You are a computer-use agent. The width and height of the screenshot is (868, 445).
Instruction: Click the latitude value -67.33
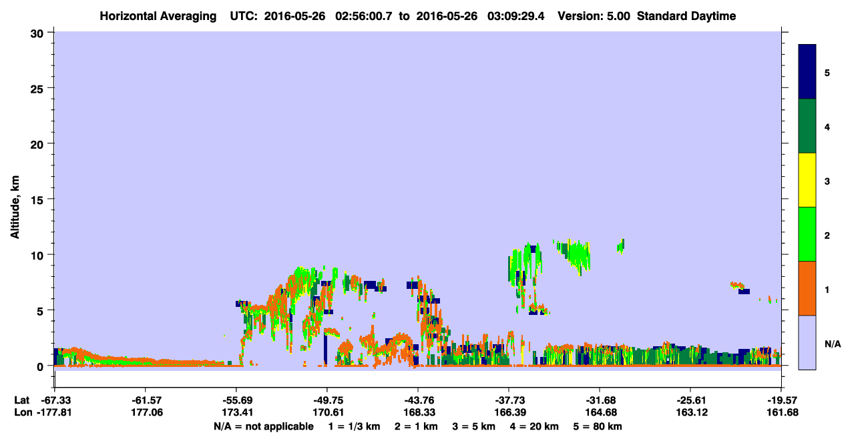point(56,400)
